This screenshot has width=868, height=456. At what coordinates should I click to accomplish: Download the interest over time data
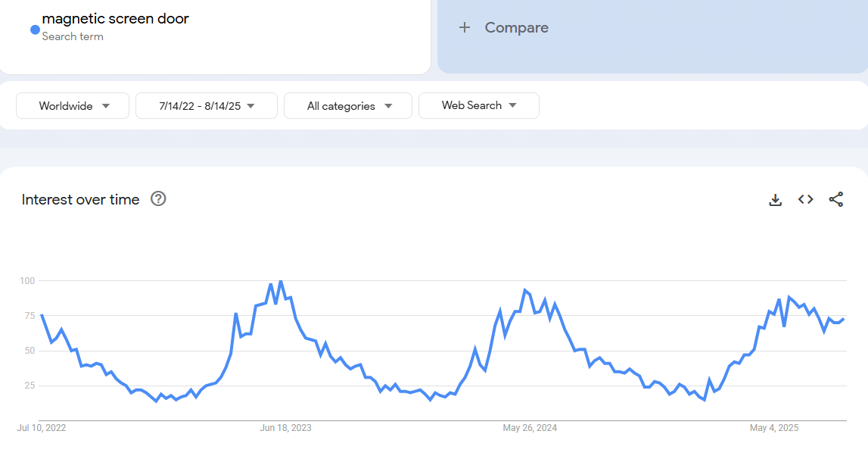point(775,200)
